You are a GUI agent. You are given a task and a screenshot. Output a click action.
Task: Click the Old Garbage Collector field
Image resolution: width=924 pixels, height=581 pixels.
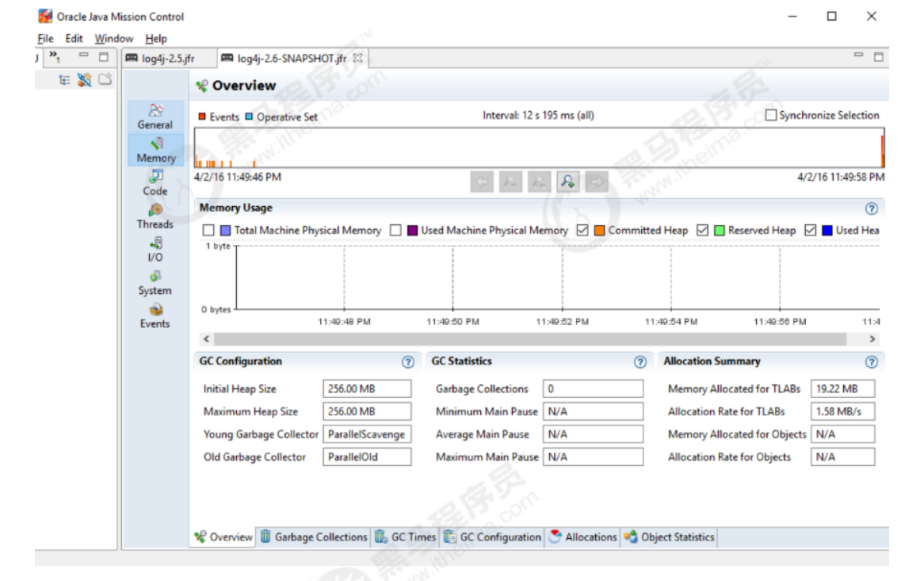(367, 457)
